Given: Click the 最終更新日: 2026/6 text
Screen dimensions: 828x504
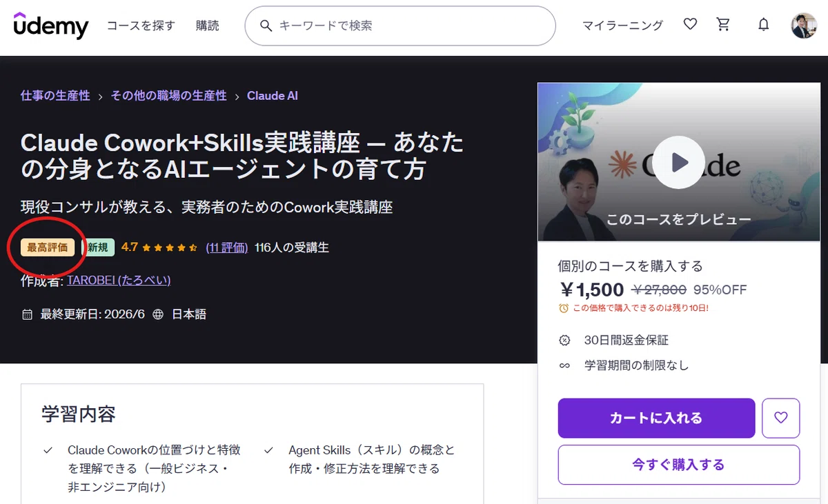Looking at the screenshot, I should [x=92, y=314].
